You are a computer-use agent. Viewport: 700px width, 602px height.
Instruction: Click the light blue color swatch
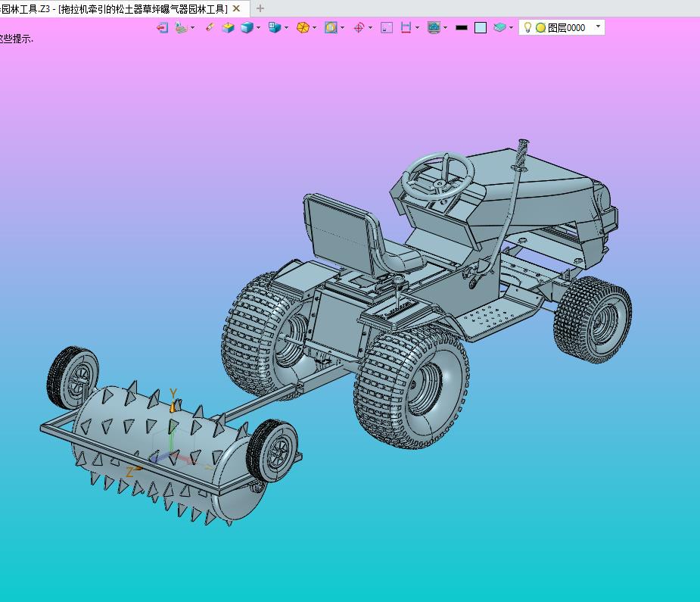click(x=481, y=28)
